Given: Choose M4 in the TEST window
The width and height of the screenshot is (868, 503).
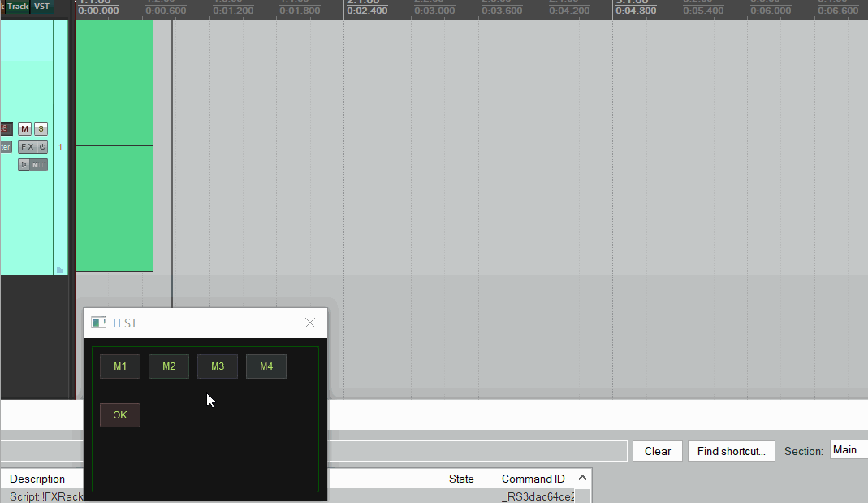Looking at the screenshot, I should pyautogui.click(x=266, y=366).
